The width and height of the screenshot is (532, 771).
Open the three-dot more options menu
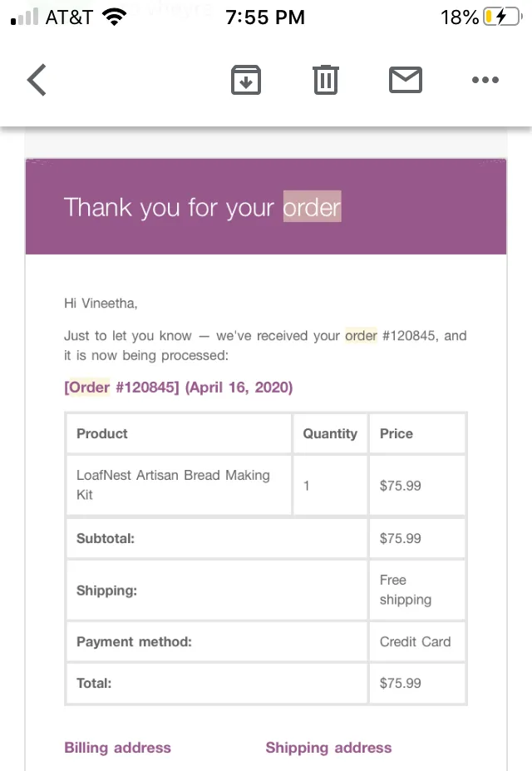coord(485,80)
